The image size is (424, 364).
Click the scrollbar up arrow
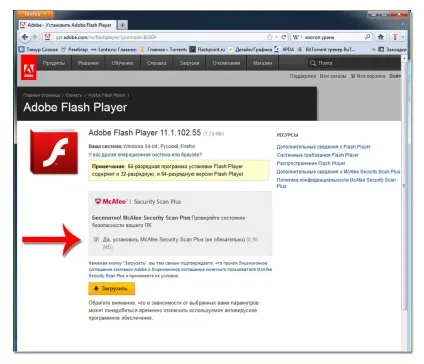pyautogui.click(x=404, y=58)
